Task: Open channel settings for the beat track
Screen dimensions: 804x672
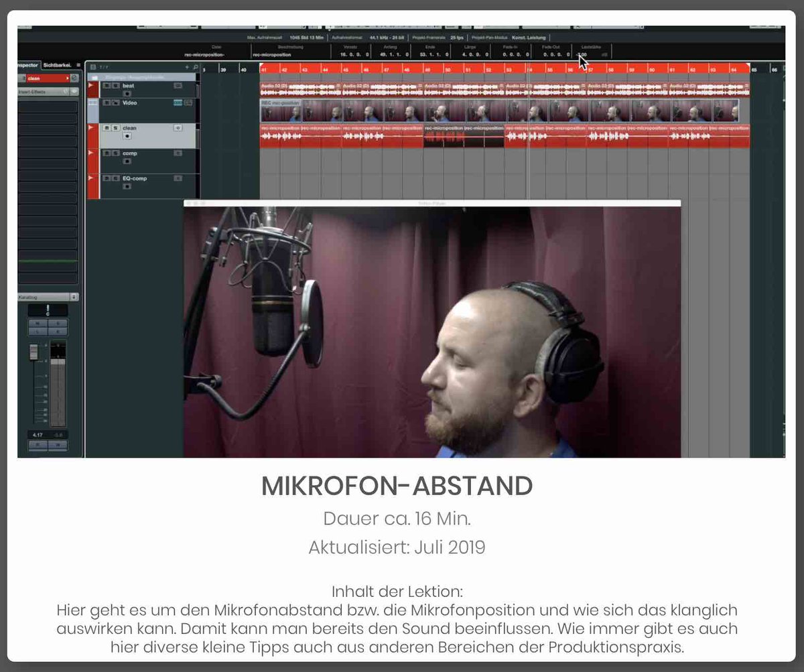Action: (x=178, y=86)
